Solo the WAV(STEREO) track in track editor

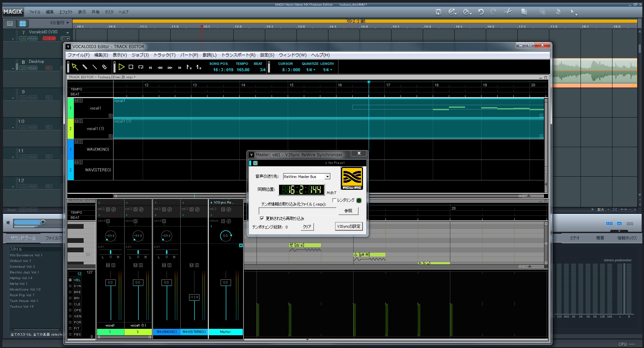[x=81, y=163]
